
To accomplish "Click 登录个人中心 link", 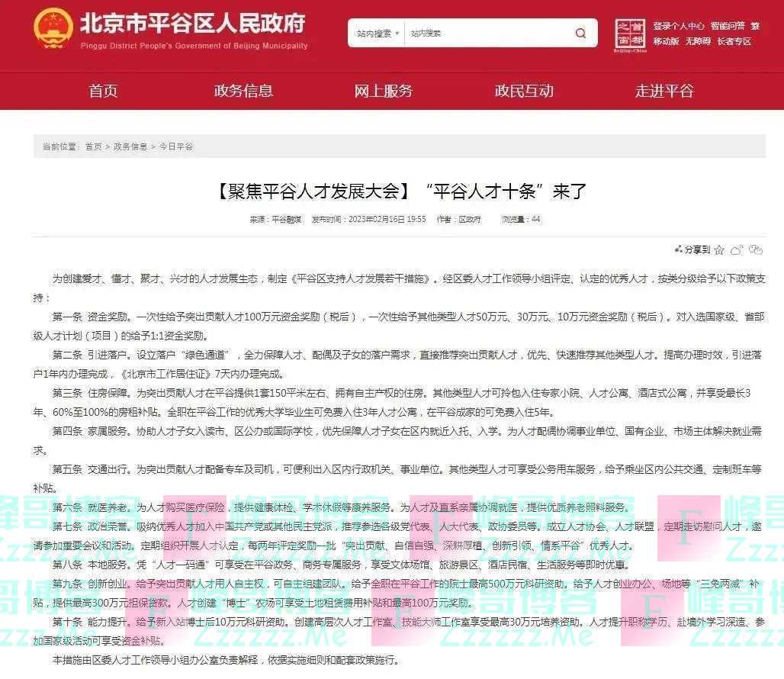I will coord(679,26).
